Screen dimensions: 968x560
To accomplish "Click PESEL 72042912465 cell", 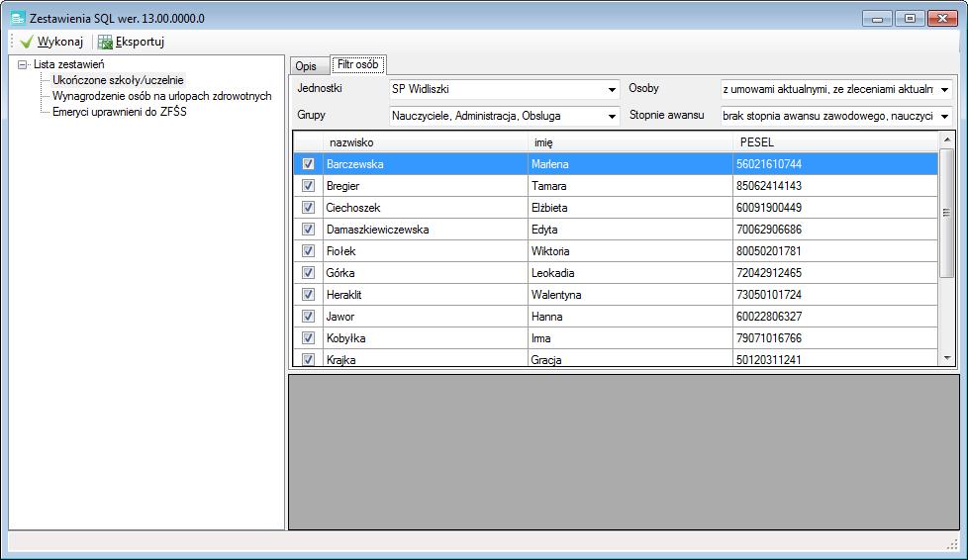I will [x=835, y=273].
